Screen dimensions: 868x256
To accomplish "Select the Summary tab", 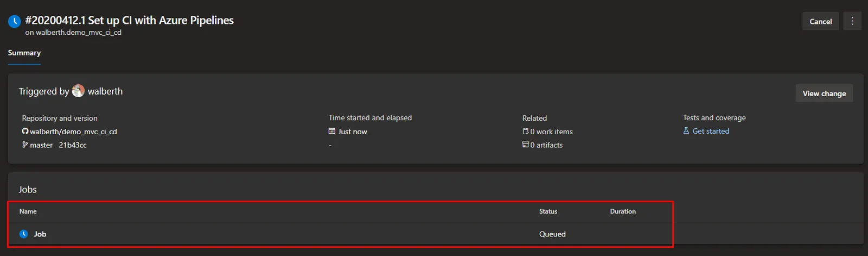I will click(24, 53).
